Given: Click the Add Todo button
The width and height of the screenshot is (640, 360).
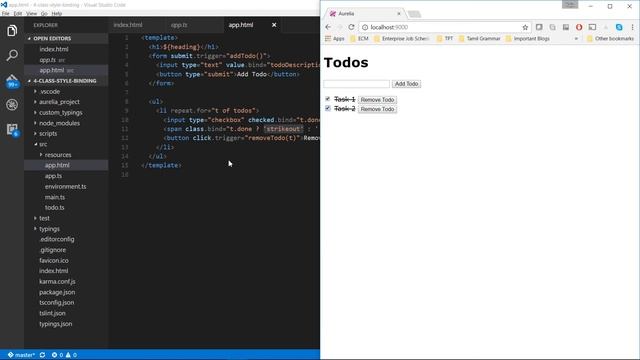Looking at the screenshot, I should (x=407, y=84).
